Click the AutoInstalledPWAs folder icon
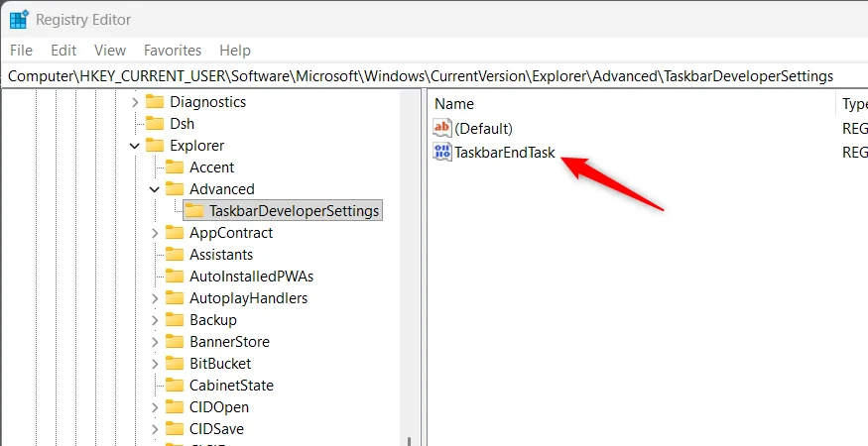868x446 pixels. click(x=175, y=277)
